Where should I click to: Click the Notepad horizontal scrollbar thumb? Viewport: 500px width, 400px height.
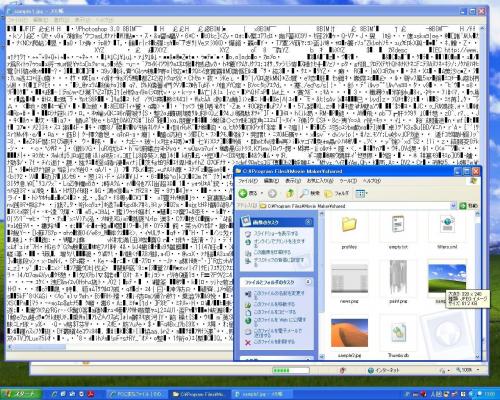point(38,346)
